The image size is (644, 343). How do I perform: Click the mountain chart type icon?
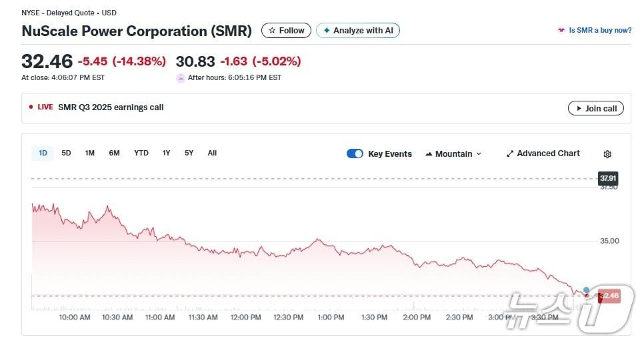click(429, 154)
